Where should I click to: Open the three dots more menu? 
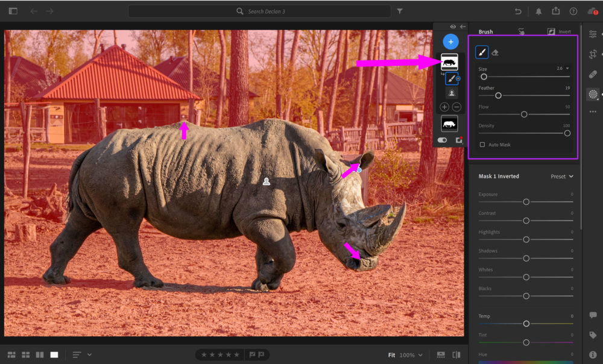pyautogui.click(x=593, y=111)
